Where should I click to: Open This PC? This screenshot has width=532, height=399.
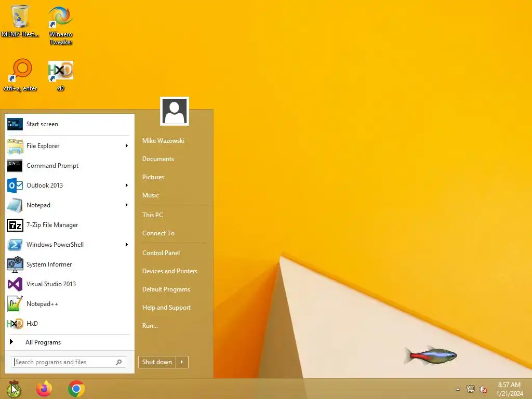pyautogui.click(x=153, y=215)
